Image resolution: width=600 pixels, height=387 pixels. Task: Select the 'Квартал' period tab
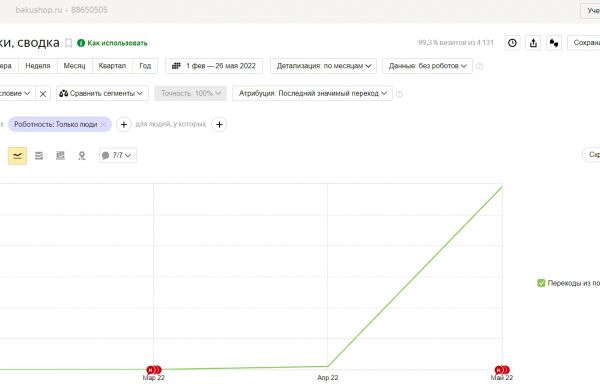click(x=112, y=66)
